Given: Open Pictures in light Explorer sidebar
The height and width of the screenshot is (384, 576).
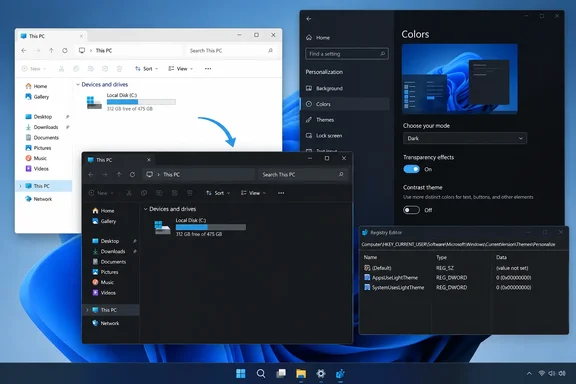Looking at the screenshot, I should [x=38, y=148].
